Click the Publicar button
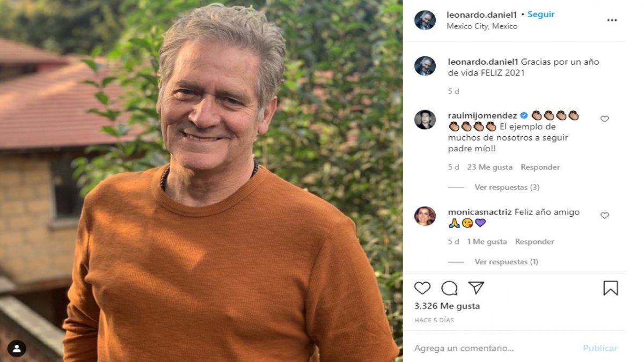 (599, 346)
